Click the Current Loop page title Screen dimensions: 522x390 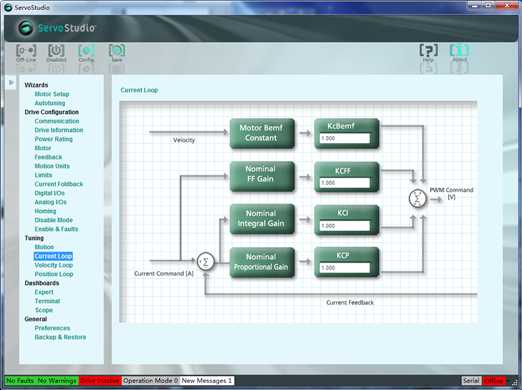point(139,90)
